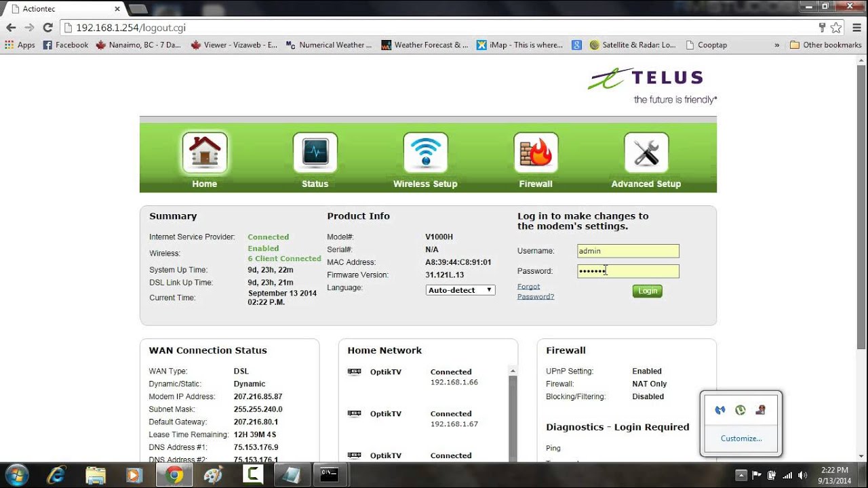The image size is (868, 488).
Task: Click the Wireless Setup menu label
Action: [425, 184]
